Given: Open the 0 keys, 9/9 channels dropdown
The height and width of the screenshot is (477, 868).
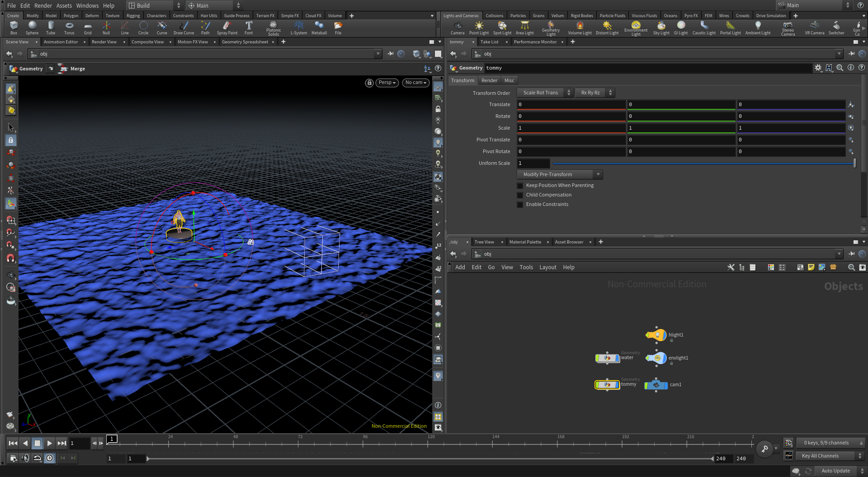Looking at the screenshot, I should point(830,443).
